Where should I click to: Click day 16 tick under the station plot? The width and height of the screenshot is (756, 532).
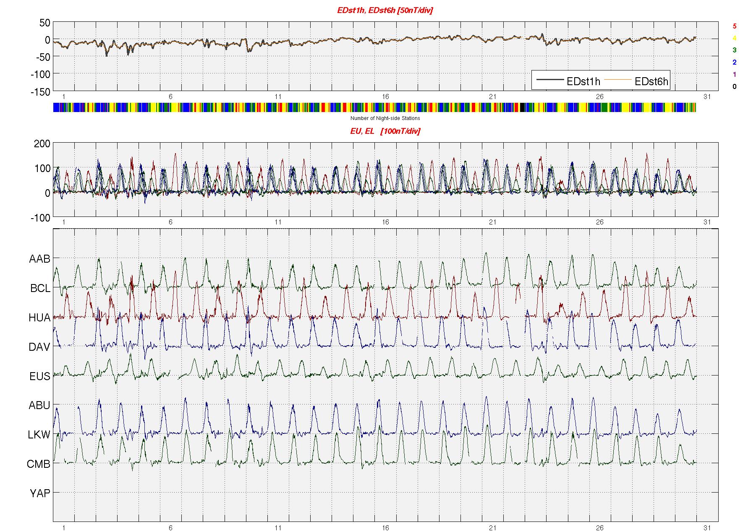pyautogui.click(x=385, y=527)
